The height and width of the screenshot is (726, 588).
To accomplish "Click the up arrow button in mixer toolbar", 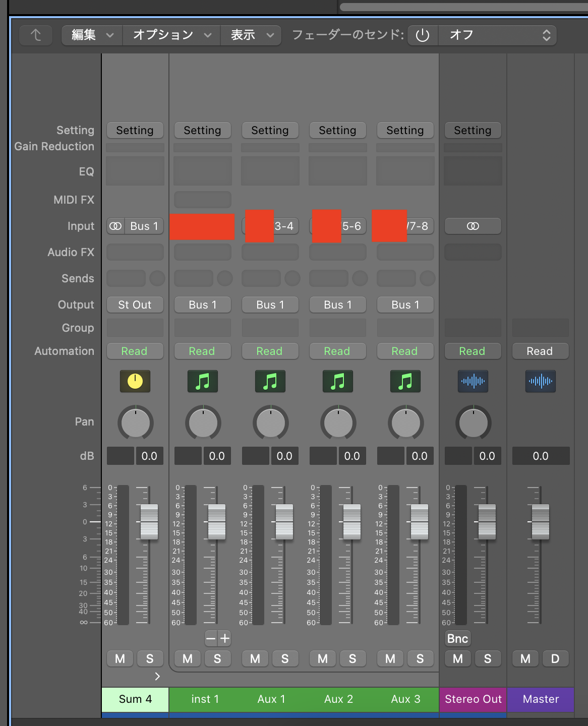I will tap(36, 35).
